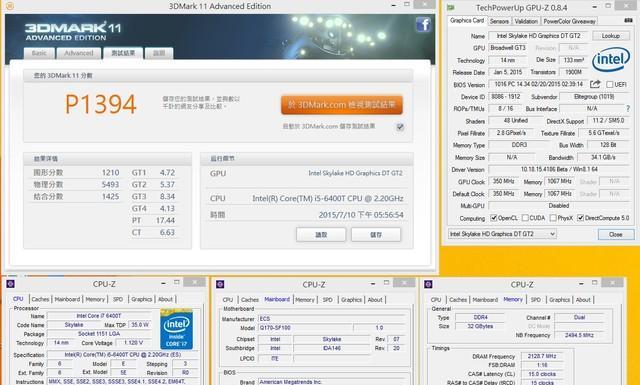640x385 pixels.
Task: Open the PowerColor Giveaway tab
Action: click(569, 21)
